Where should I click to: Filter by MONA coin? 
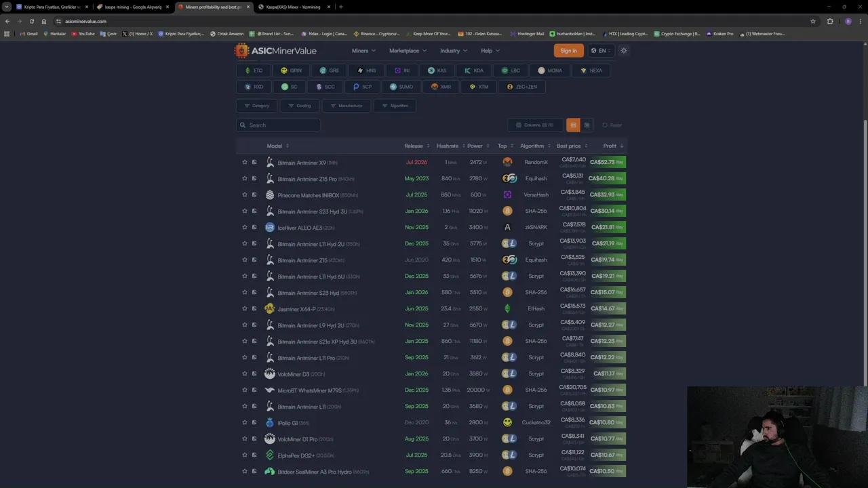(549, 70)
